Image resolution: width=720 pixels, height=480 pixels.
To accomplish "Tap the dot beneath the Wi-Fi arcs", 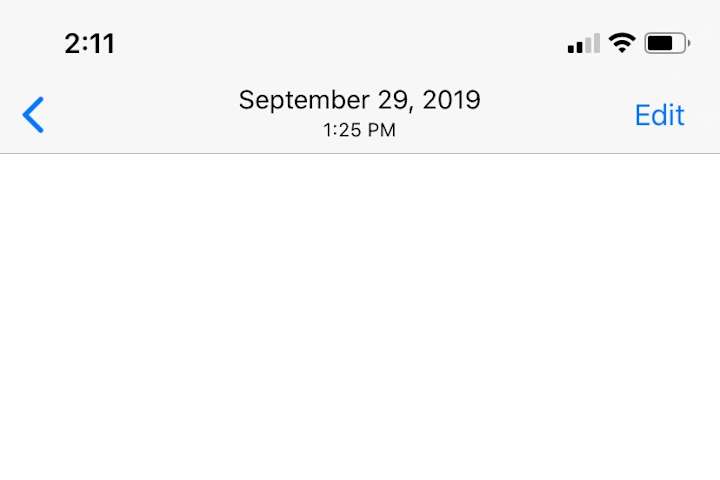I will tap(622, 50).
